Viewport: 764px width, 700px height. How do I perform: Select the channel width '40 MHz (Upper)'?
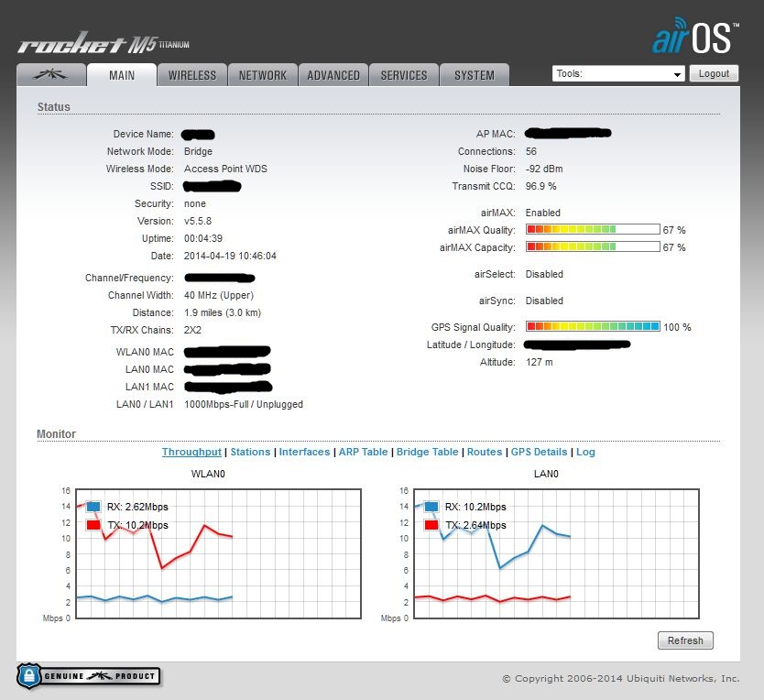click(219, 295)
